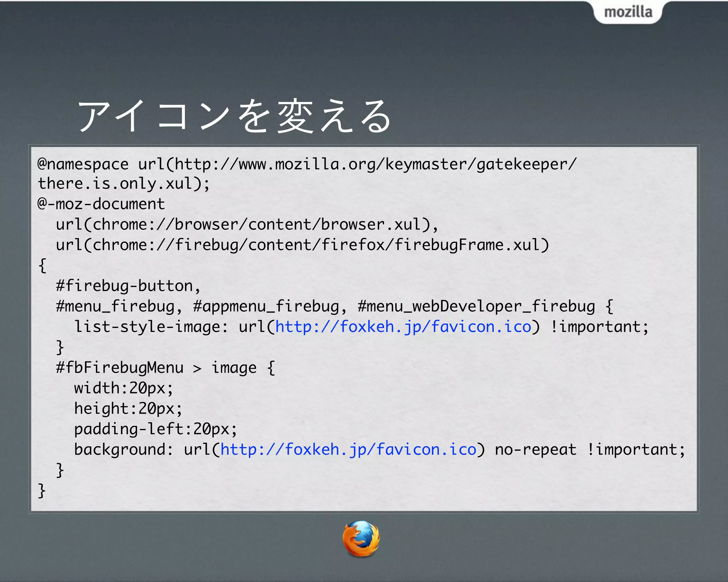The image size is (728, 582).
Task: Click the 'background:' property name
Action: [123, 449]
